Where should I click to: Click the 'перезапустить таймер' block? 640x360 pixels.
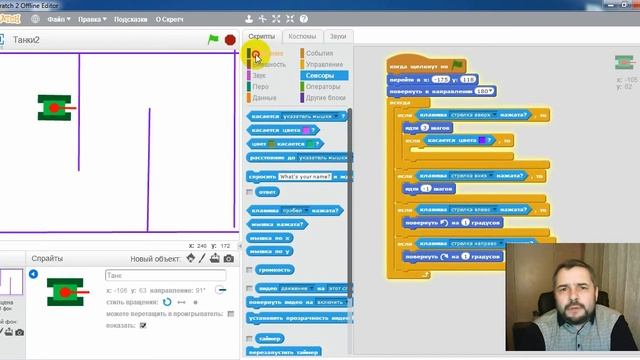[x=284, y=352]
